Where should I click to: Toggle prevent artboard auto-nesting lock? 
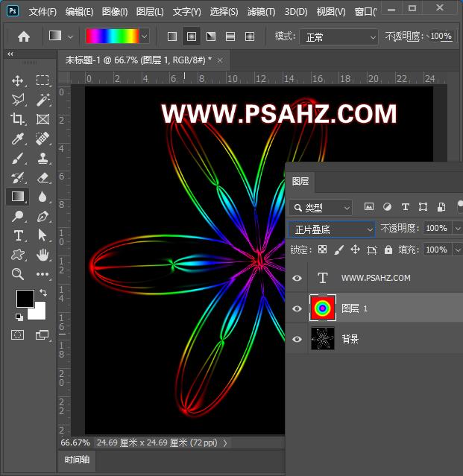[372, 250]
